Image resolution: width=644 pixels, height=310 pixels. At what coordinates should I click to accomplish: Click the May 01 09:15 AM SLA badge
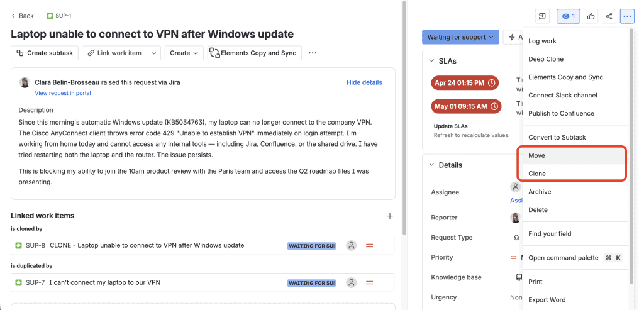[x=466, y=106]
